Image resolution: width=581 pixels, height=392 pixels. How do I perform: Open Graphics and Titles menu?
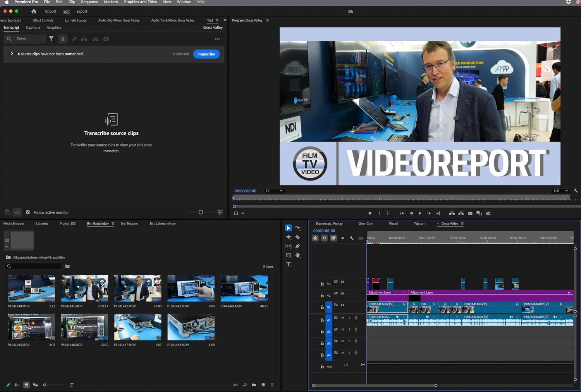point(140,2)
